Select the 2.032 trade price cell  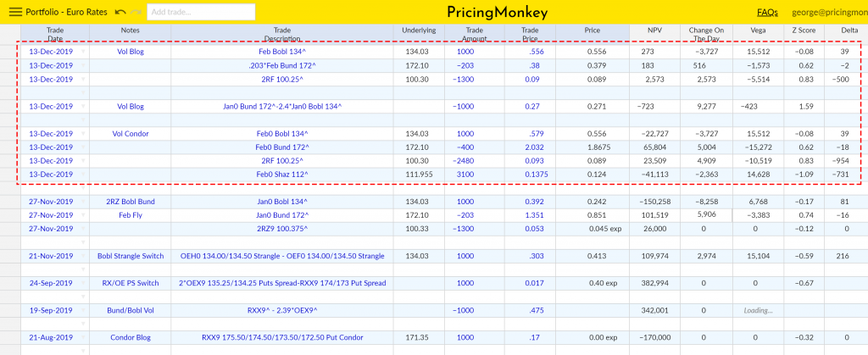[530, 147]
